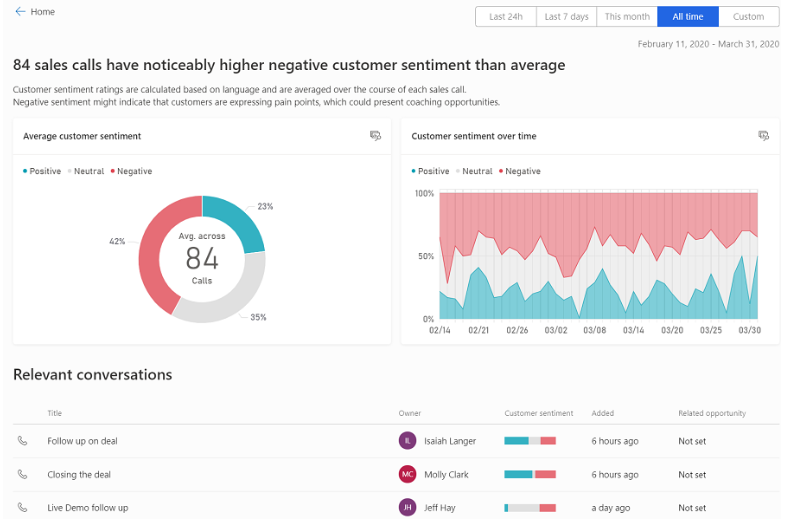Click sentiment bar for Isaiah Langer's call
This screenshot has height=528, width=785.
point(530,441)
